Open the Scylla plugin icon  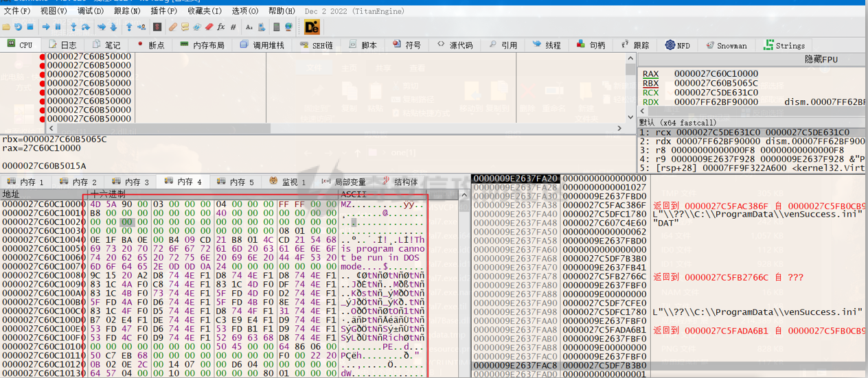tap(157, 27)
